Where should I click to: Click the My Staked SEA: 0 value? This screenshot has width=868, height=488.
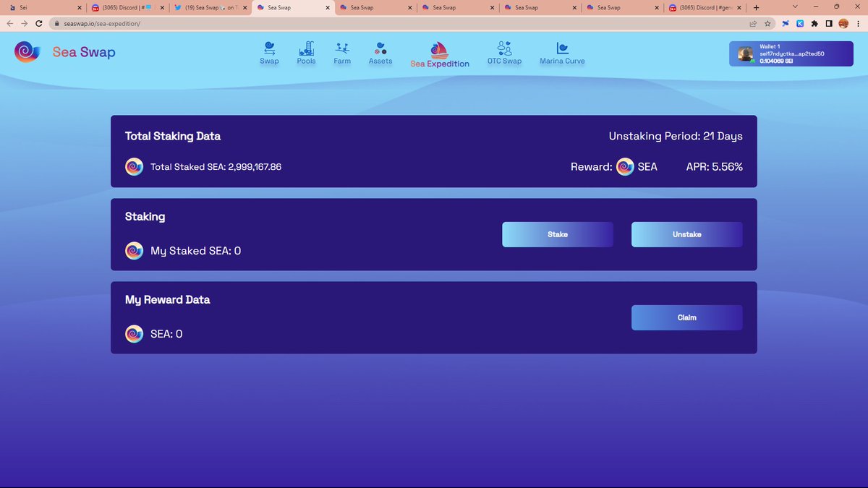click(196, 251)
